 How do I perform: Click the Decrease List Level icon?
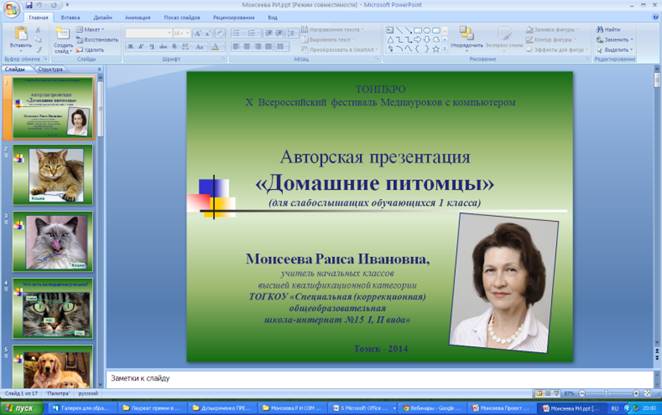pyautogui.click(x=269, y=33)
